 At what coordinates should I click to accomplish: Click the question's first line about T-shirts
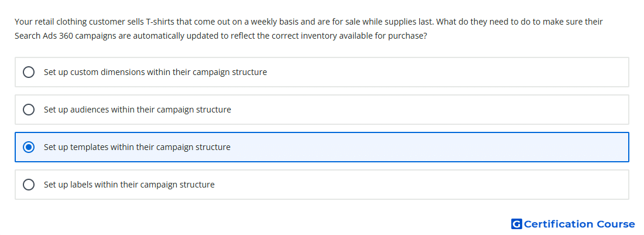pyautogui.click(x=309, y=21)
